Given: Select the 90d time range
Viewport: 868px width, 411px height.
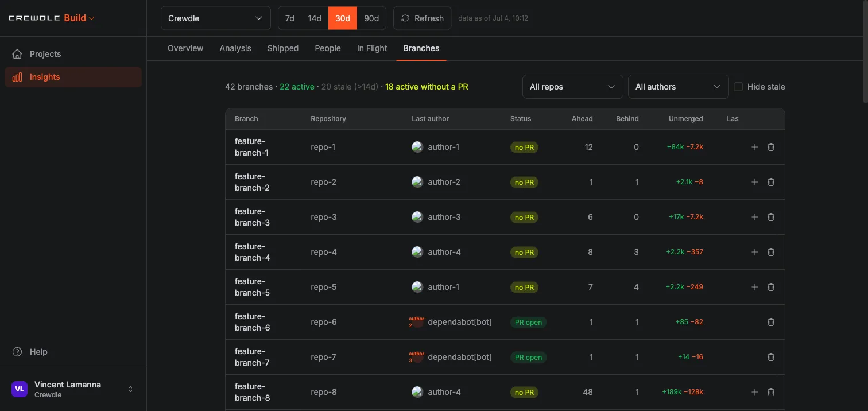Looking at the screenshot, I should point(371,18).
